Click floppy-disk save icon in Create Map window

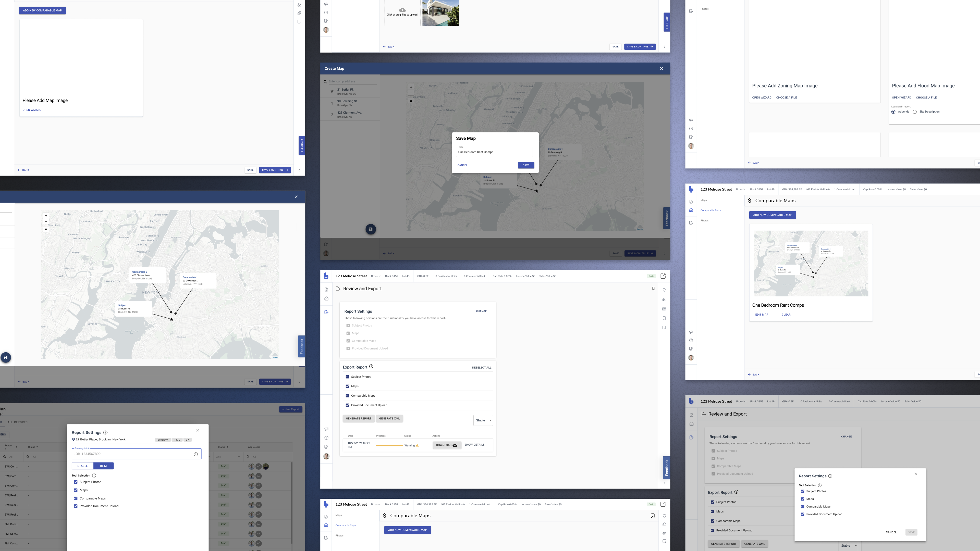point(371,229)
